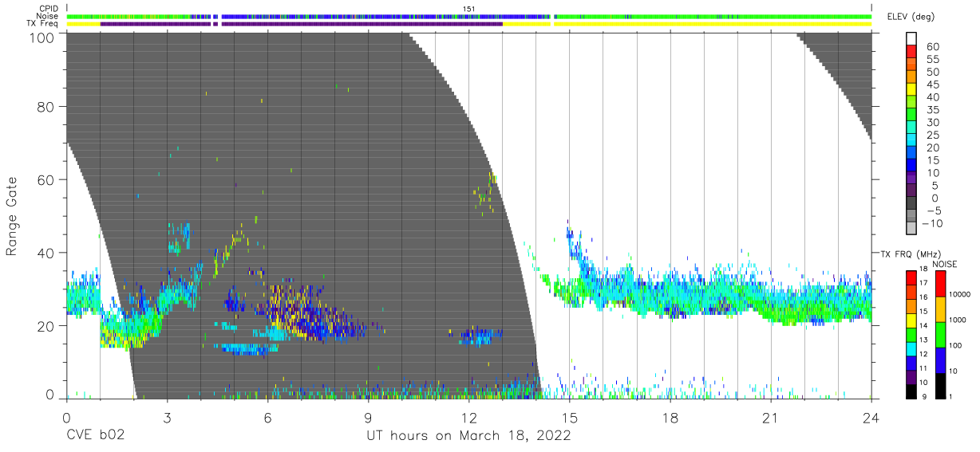The height and width of the screenshot is (452, 980).
Task: Click the 'NOISE' legend title
Action: click(946, 263)
